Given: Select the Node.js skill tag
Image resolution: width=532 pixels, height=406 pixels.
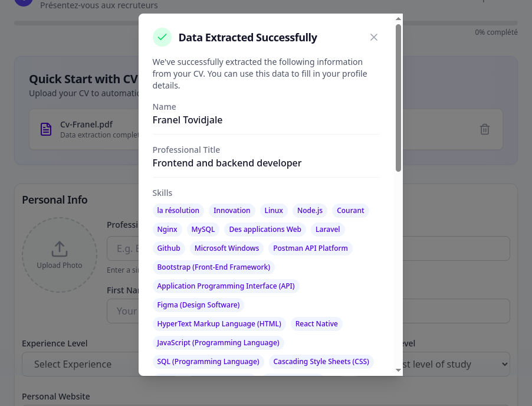Looking at the screenshot, I should pos(310,211).
